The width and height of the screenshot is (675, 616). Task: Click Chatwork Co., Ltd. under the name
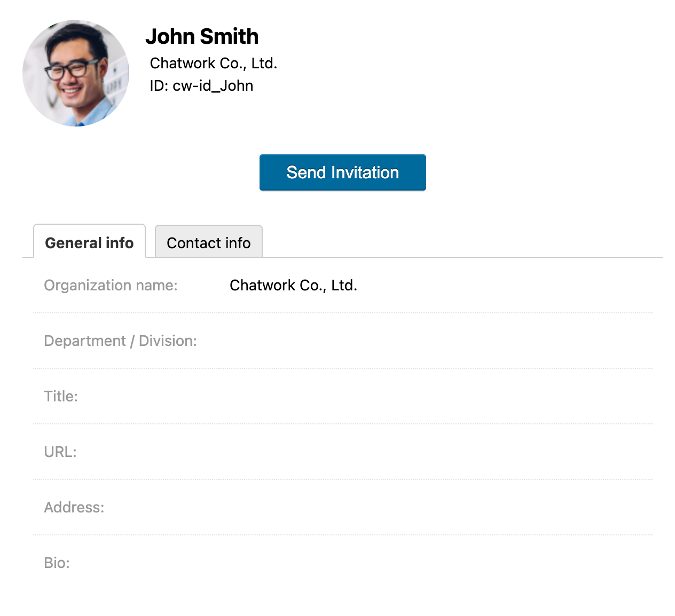[214, 63]
